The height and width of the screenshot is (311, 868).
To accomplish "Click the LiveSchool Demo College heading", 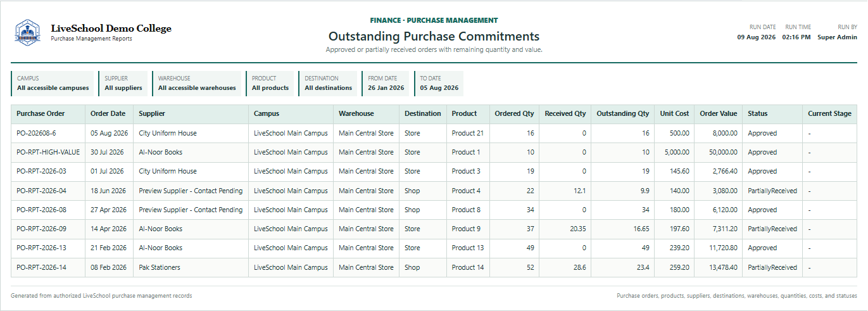I will 111,29.
